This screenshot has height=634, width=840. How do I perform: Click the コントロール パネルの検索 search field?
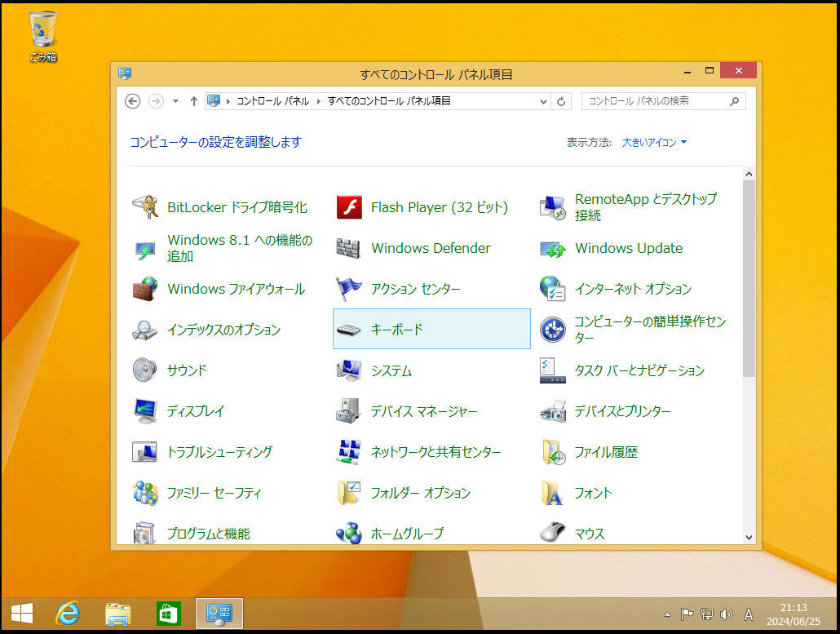tap(663, 100)
